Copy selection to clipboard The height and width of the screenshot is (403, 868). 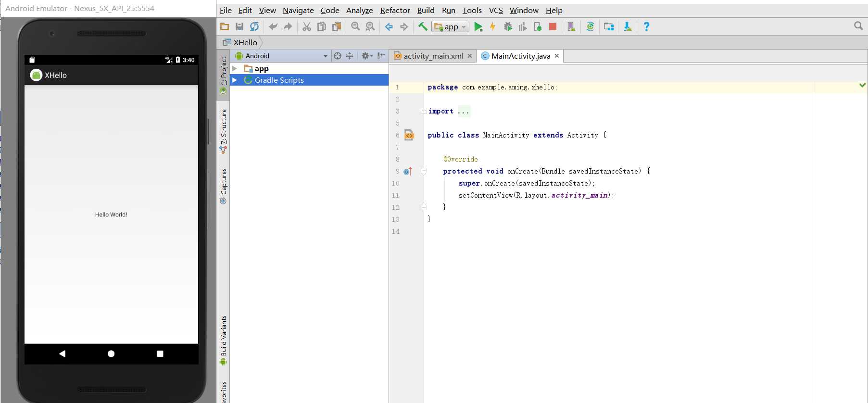point(322,26)
